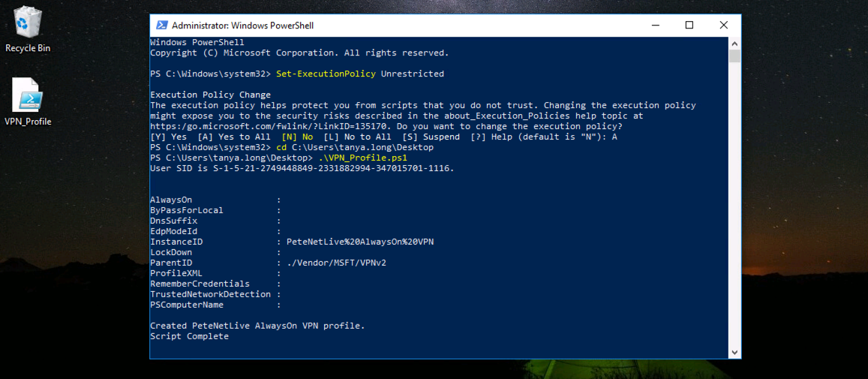Viewport: 868px width, 379px height.
Task: Click the Set-ExecutionPolicy Unrestricted command text
Action: pyautogui.click(x=359, y=74)
